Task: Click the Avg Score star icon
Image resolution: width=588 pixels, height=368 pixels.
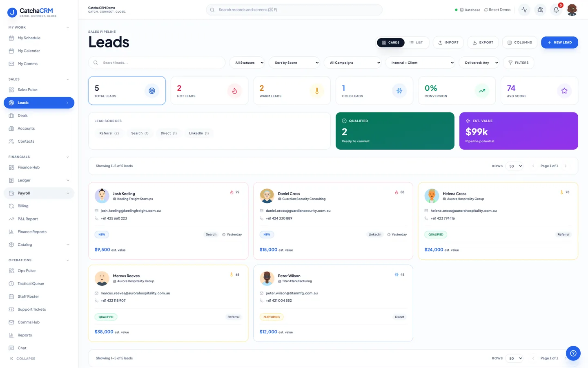Action: (x=564, y=91)
